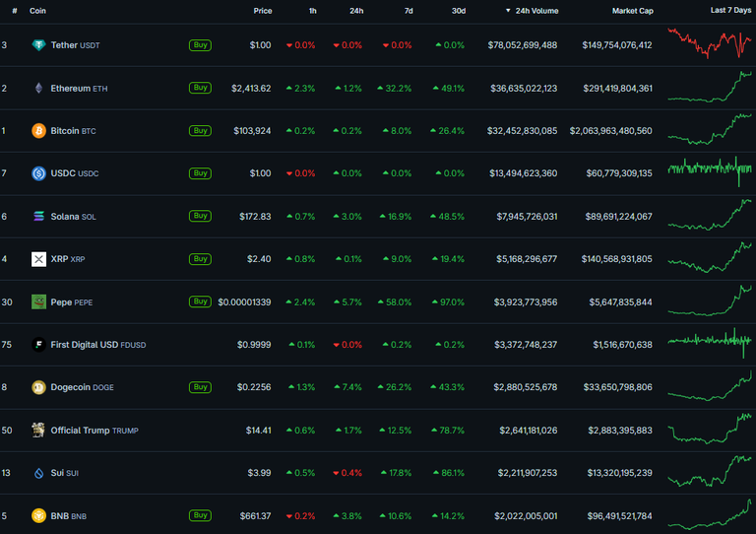Click the First Digital USD logo icon

(x=38, y=345)
